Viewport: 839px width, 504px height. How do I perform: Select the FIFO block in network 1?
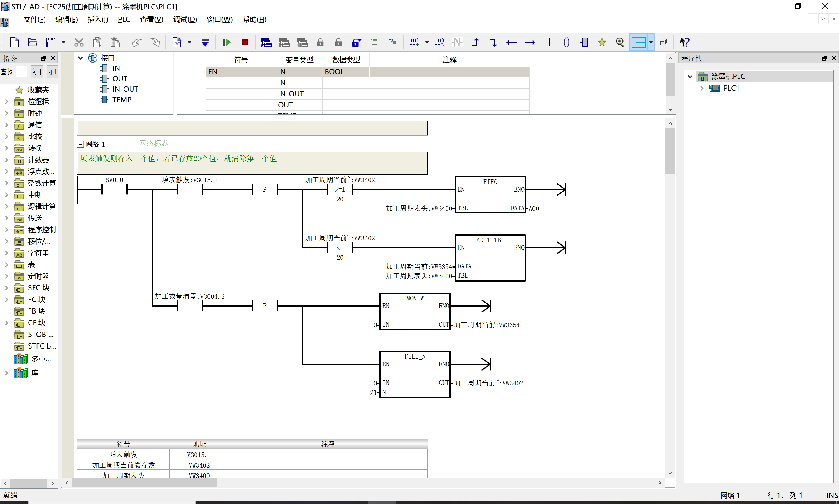point(490,195)
